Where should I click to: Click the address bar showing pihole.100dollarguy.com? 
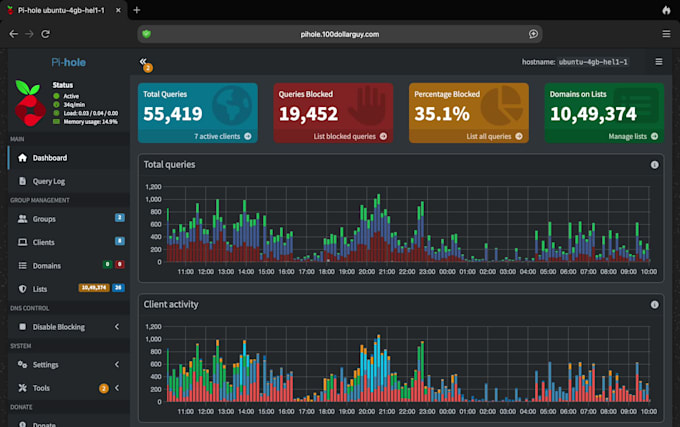(x=340, y=34)
